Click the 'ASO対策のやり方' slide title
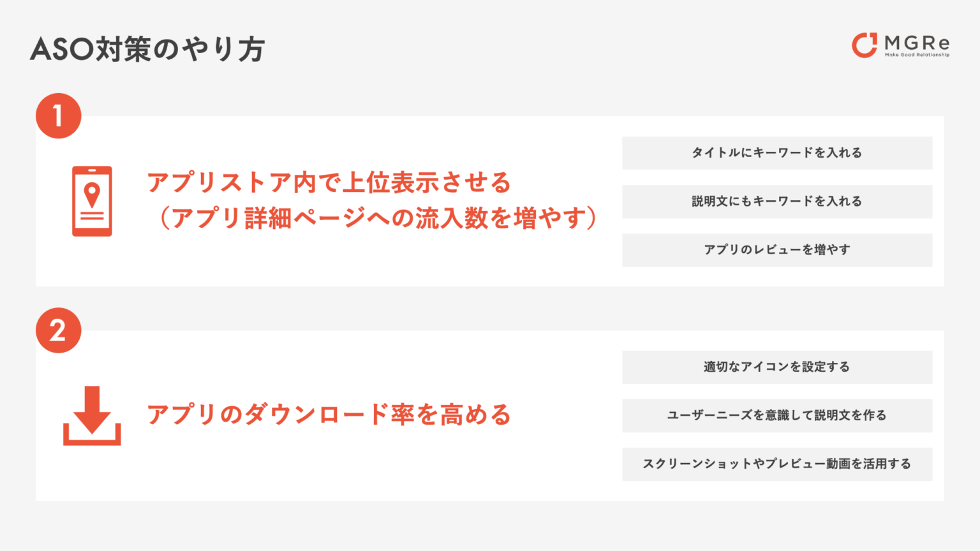The image size is (980, 551). coord(147,50)
